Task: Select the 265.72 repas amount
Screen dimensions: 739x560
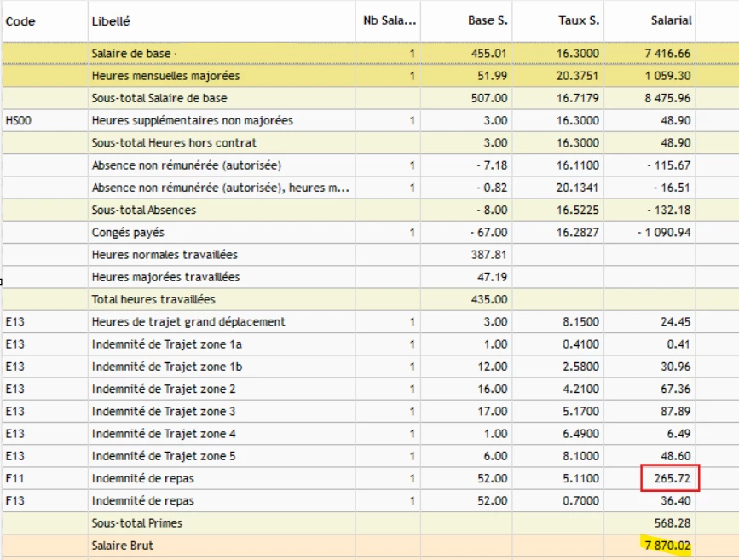Action: point(672,478)
